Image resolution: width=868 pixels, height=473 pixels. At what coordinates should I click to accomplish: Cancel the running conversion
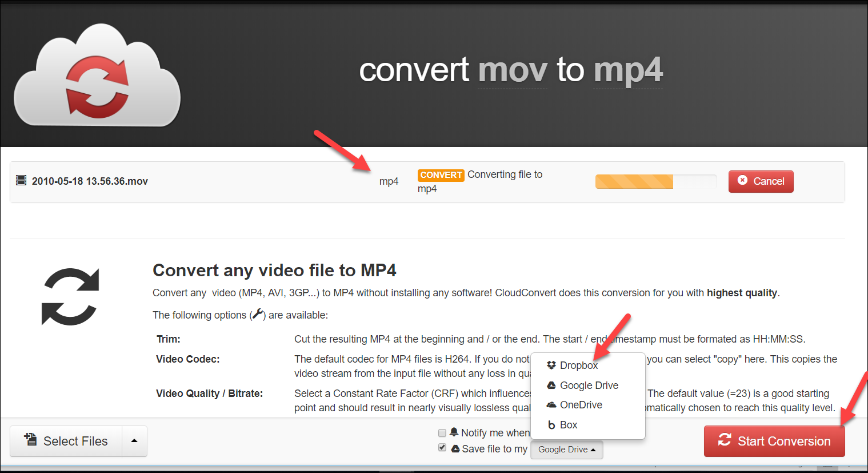point(761,181)
